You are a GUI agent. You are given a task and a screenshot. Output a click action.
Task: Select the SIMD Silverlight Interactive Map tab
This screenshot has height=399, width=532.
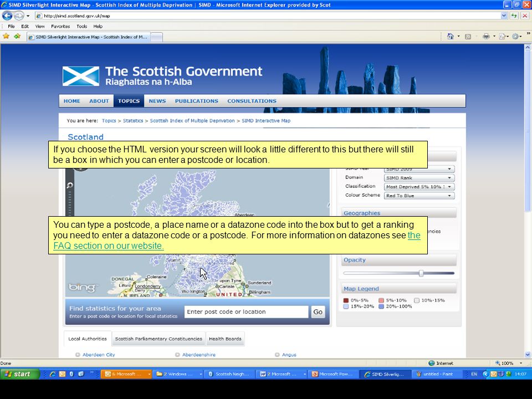coord(89,37)
